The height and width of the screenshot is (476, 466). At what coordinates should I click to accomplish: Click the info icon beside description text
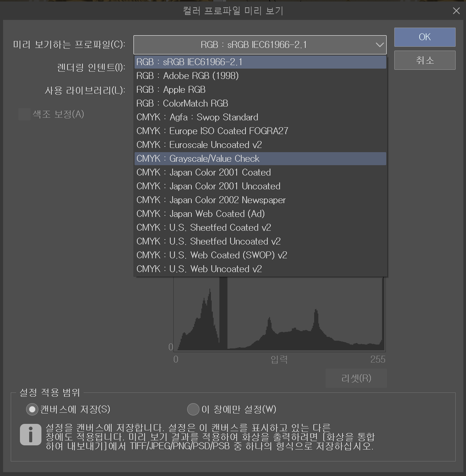[x=30, y=435]
